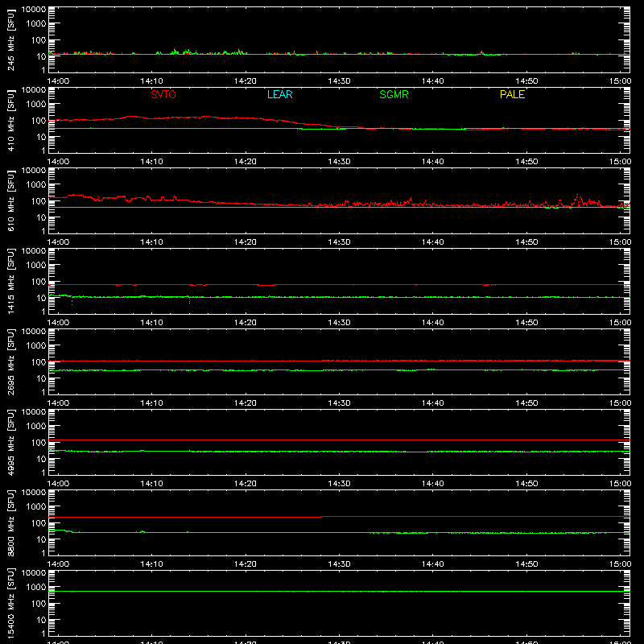
Task: Click the '10' tick on the 1415 MHz axis
Action: pyautogui.click(x=41, y=298)
